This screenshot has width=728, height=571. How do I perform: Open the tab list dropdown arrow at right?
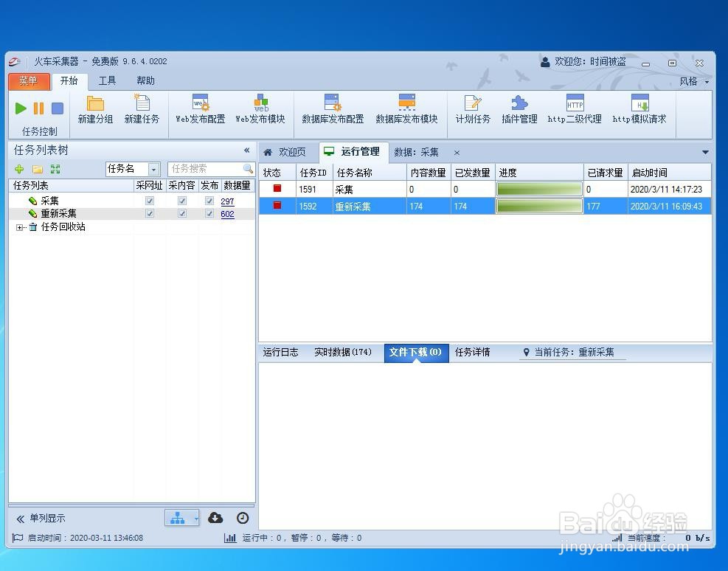(x=705, y=152)
